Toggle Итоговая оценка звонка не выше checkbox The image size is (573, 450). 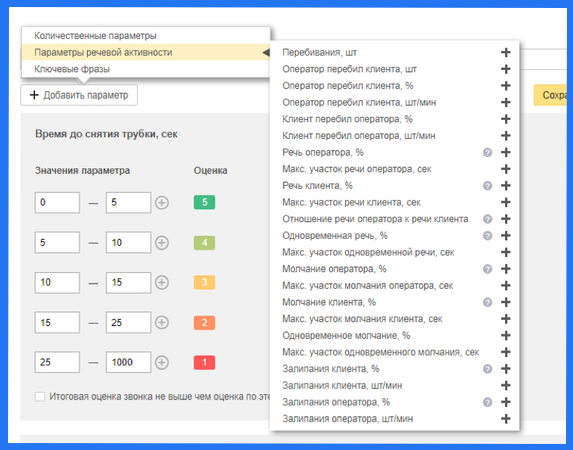(x=39, y=397)
